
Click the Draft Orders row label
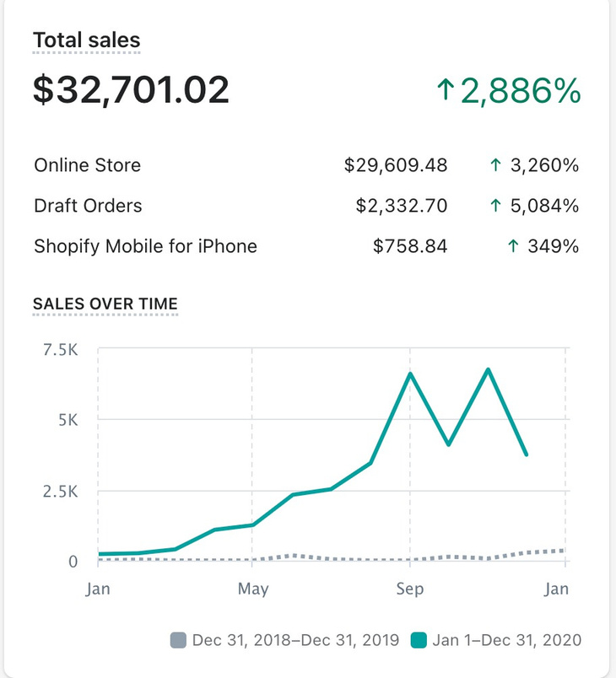(x=88, y=206)
